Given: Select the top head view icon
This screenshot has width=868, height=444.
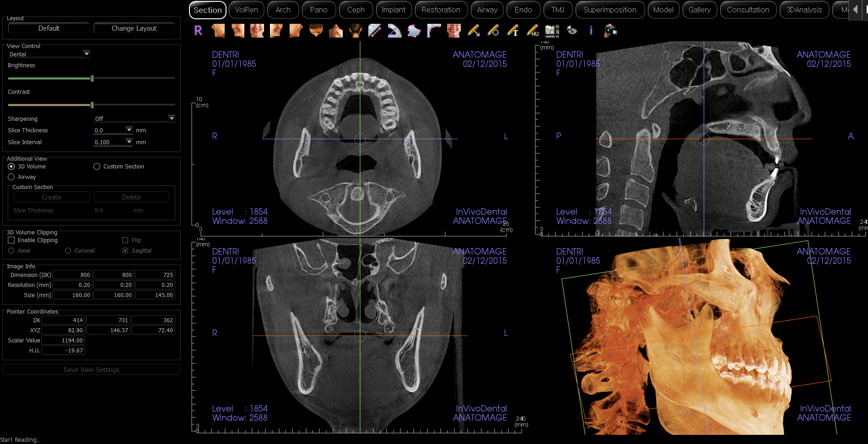Looking at the screenshot, I should pyautogui.click(x=316, y=31).
